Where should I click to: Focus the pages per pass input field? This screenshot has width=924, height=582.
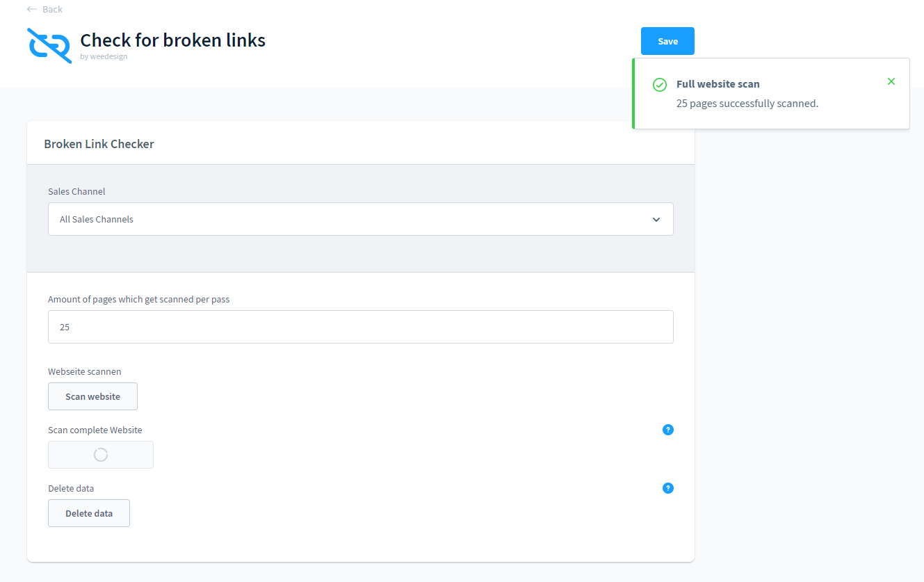(x=361, y=327)
